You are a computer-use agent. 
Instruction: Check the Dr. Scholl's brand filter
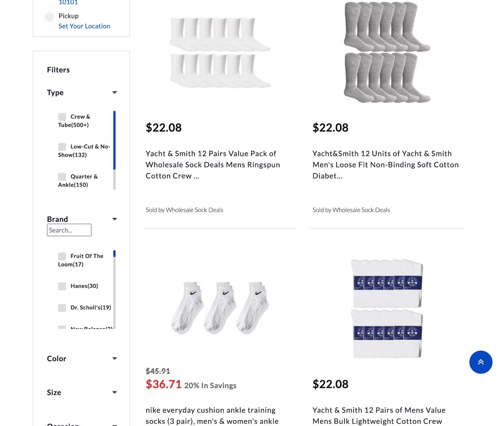tap(62, 308)
